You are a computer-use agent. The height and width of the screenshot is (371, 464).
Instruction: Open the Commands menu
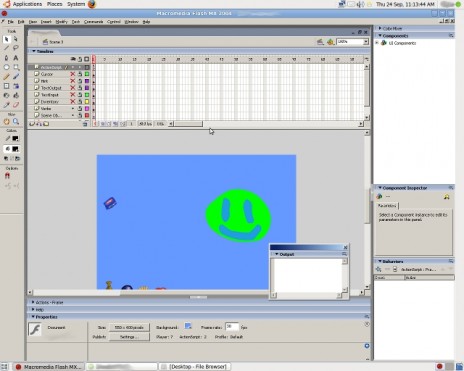(x=93, y=22)
